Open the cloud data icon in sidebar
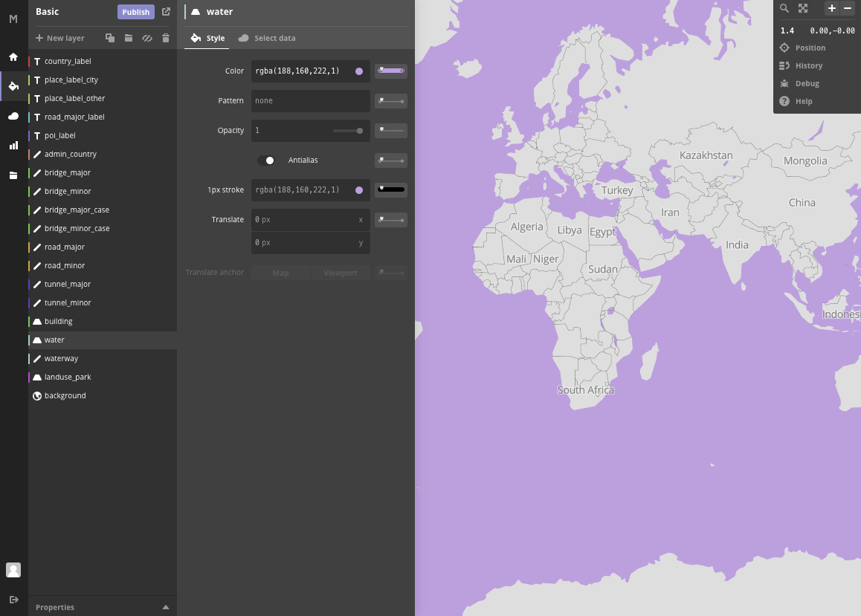Screen dimensions: 861x616 pyautogui.click(x=13, y=116)
